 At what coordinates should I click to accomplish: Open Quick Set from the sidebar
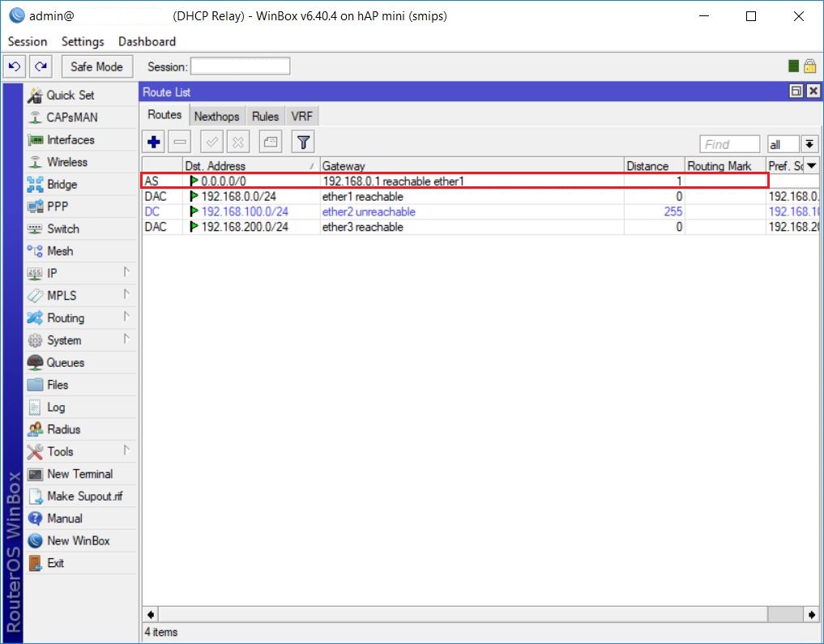[x=80, y=95]
